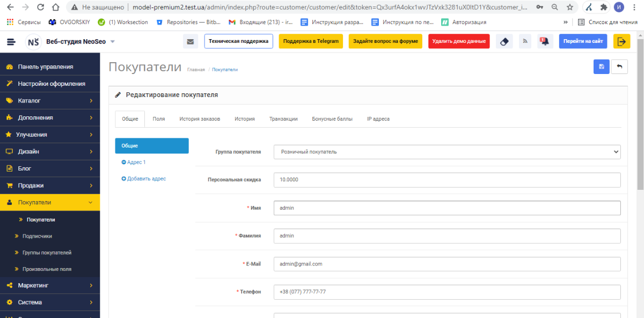The image size is (644, 318).
Task: Click the Техническая поддержка button
Action: tap(239, 41)
